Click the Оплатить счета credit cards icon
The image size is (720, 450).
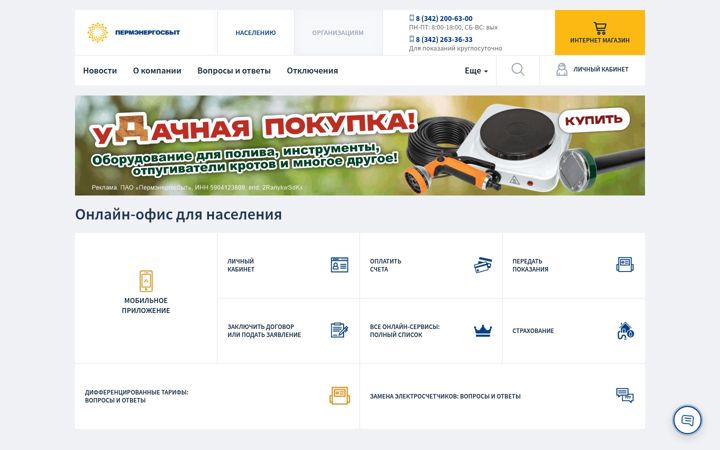click(483, 265)
